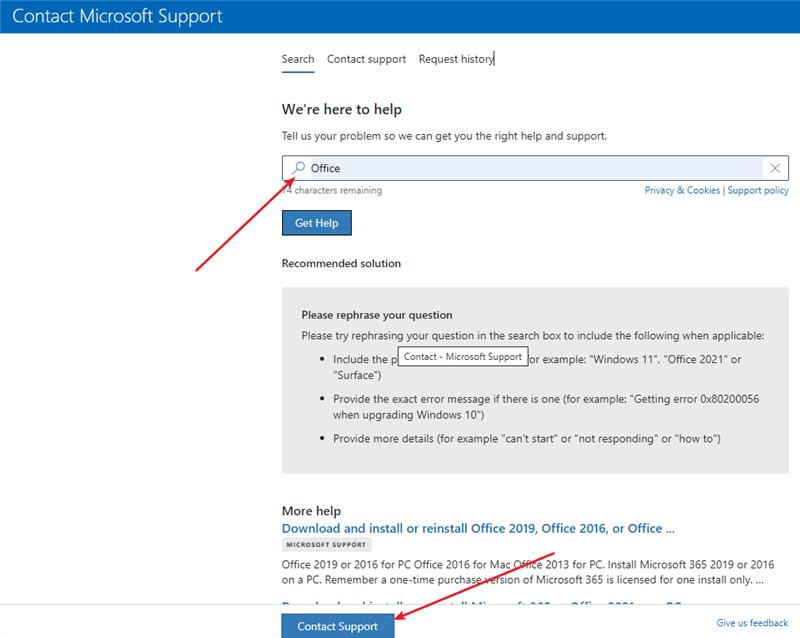Screen dimensions: 800x638
Task: Click the MICROSOFT SUPPORT tag label
Action: point(327,545)
